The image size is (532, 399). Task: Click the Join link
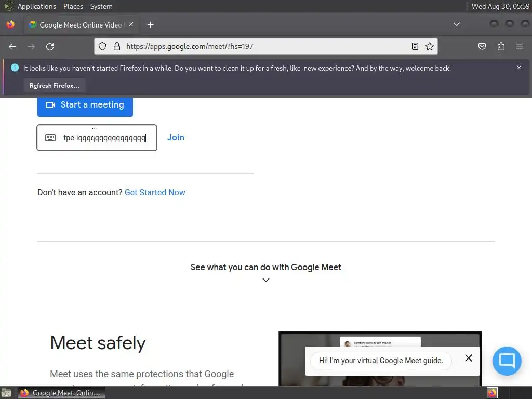click(176, 137)
